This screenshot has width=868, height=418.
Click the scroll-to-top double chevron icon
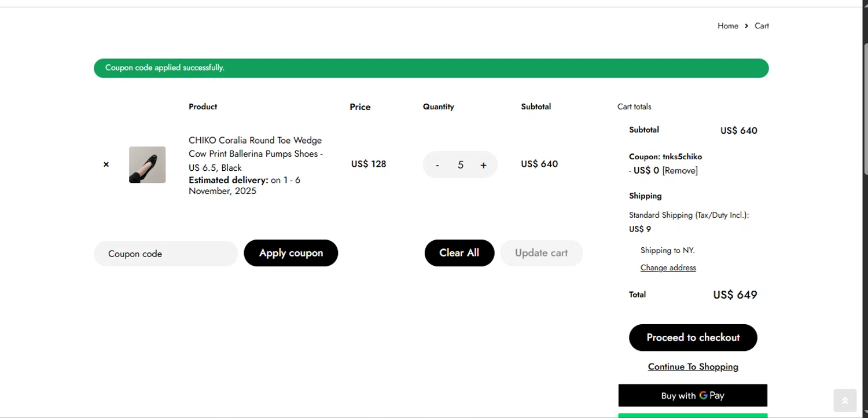[x=845, y=401]
